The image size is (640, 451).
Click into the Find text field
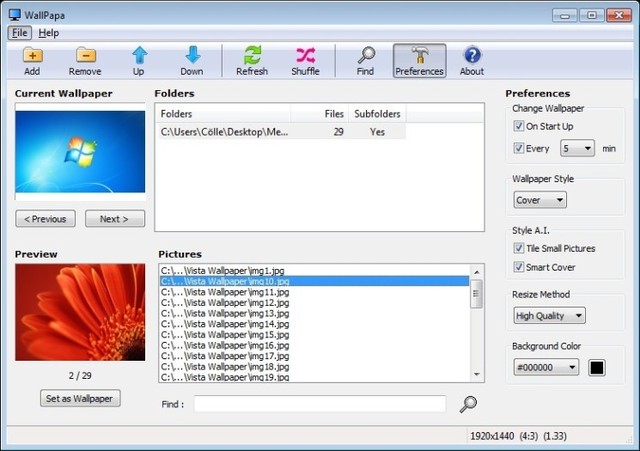[x=320, y=404]
